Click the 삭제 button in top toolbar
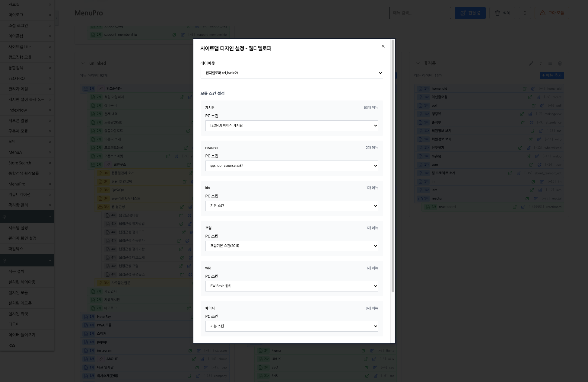This screenshot has height=382, width=588. (502, 13)
